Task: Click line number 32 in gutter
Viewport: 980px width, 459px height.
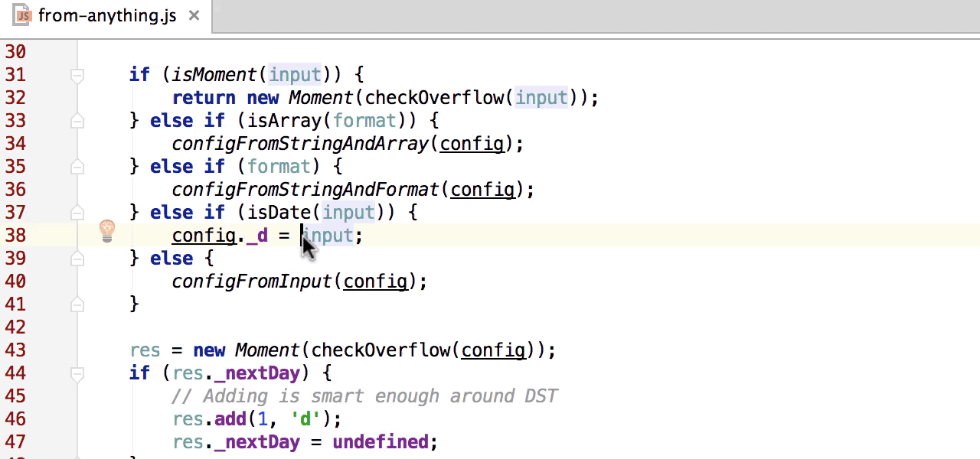Action: click(x=15, y=98)
